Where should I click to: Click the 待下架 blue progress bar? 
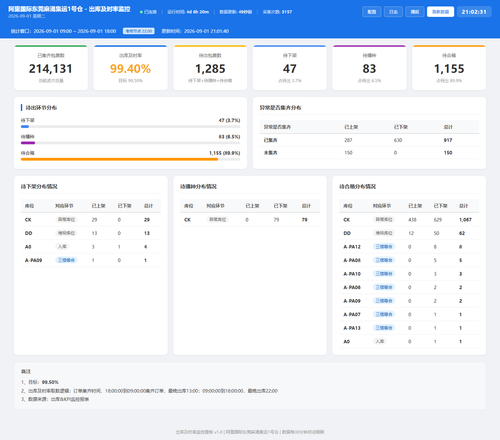(x=25, y=127)
